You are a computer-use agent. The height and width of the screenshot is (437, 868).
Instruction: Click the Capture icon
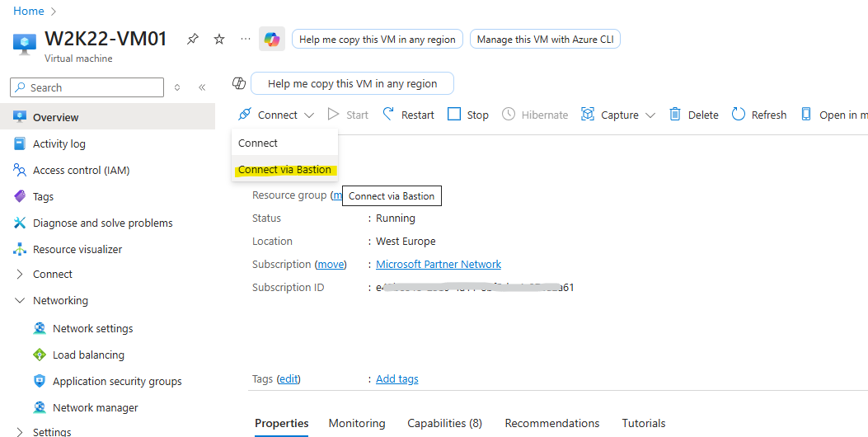click(588, 114)
